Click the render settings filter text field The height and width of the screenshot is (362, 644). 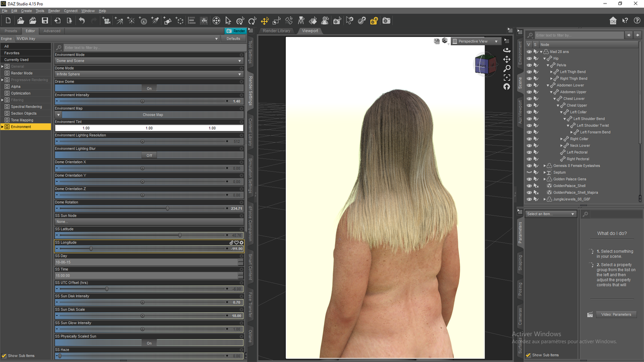(x=153, y=47)
